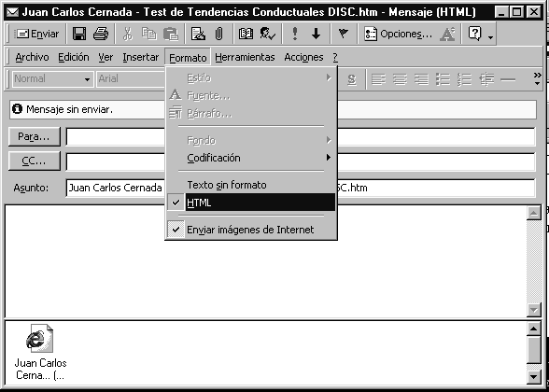Click the decrease indent icon
The image size is (549, 392).
click(486, 79)
